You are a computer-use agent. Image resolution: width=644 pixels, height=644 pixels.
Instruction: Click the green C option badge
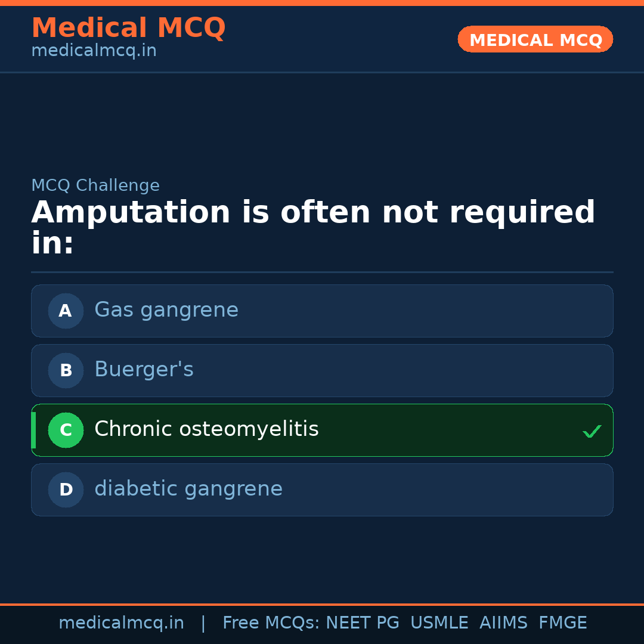pos(66,430)
